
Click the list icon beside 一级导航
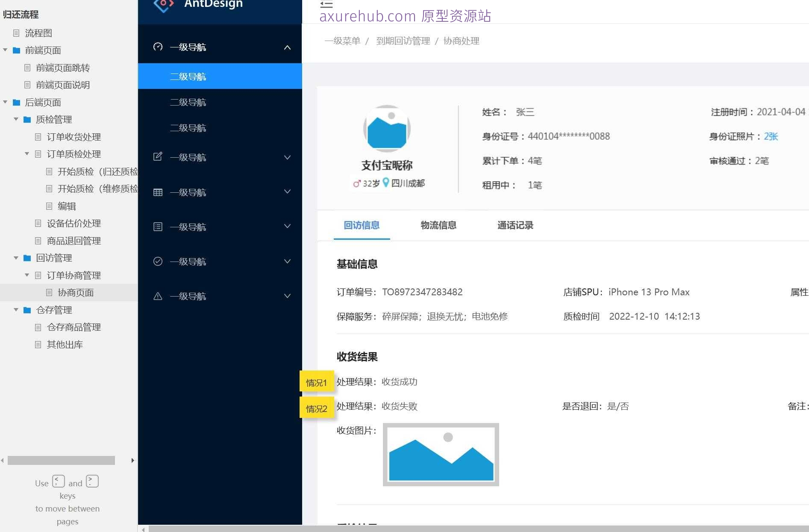point(158,226)
